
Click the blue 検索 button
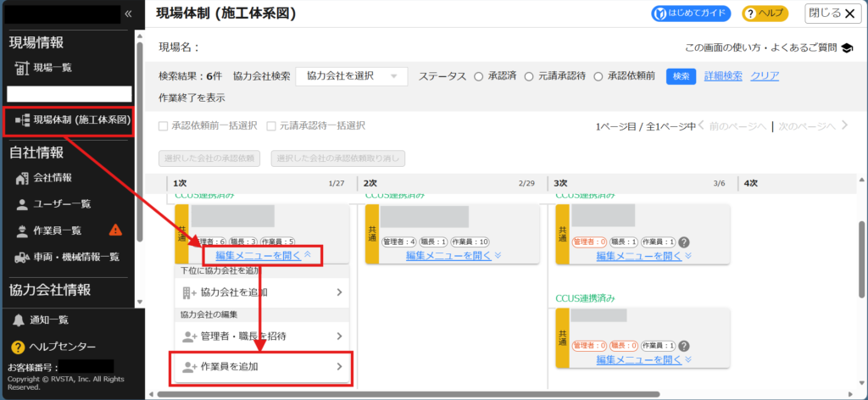[x=681, y=76]
